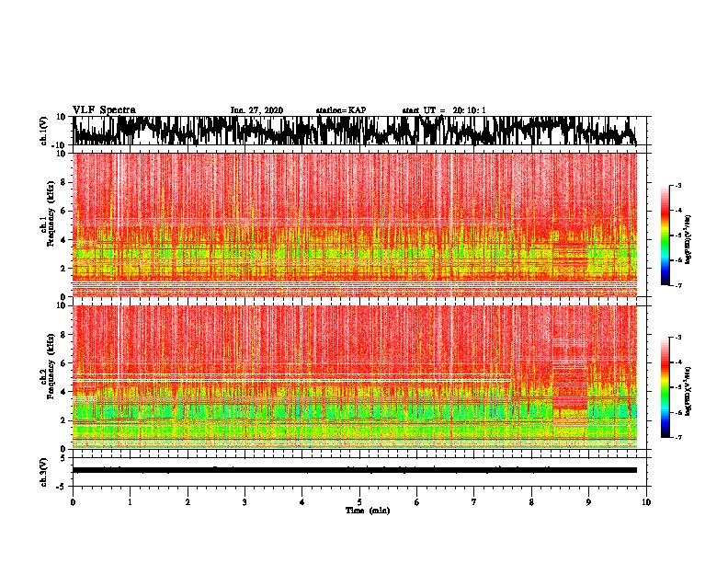Click the "2" tick on the time axis
The image size is (728, 563).
tap(188, 502)
